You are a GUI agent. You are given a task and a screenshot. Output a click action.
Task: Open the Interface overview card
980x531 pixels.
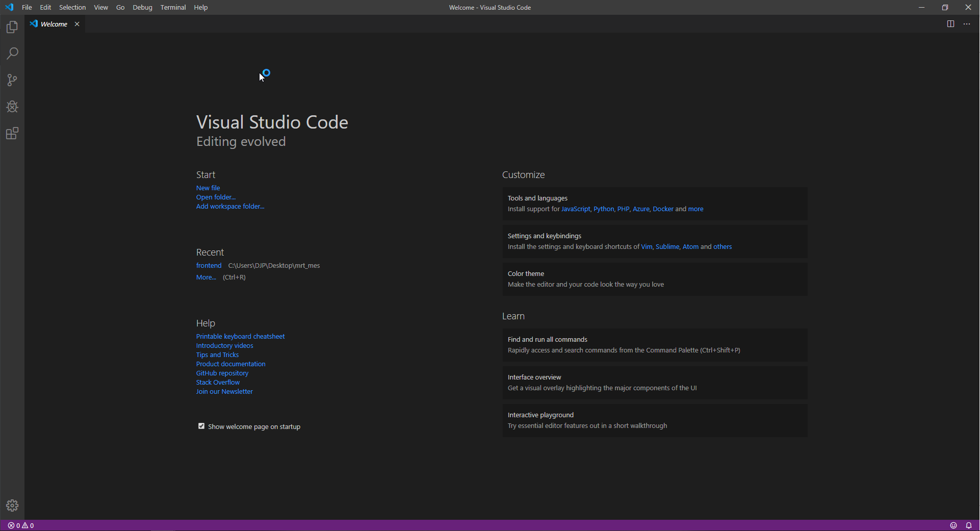[655, 383]
